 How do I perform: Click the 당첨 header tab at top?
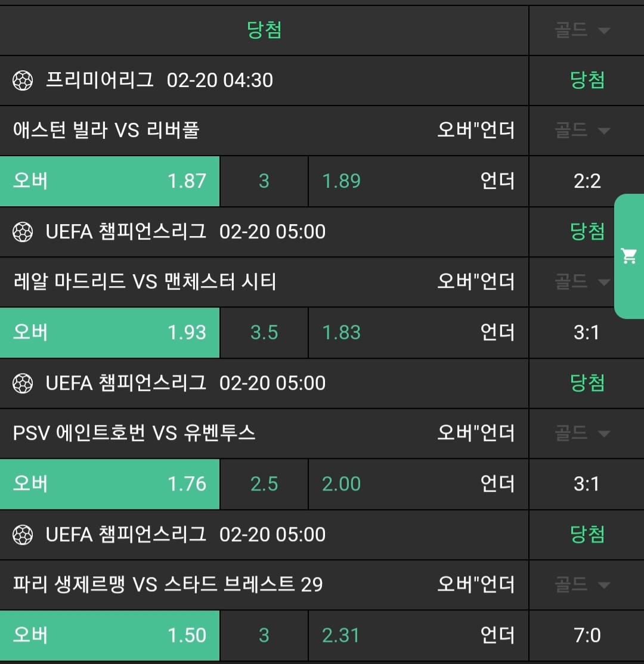[264, 30]
